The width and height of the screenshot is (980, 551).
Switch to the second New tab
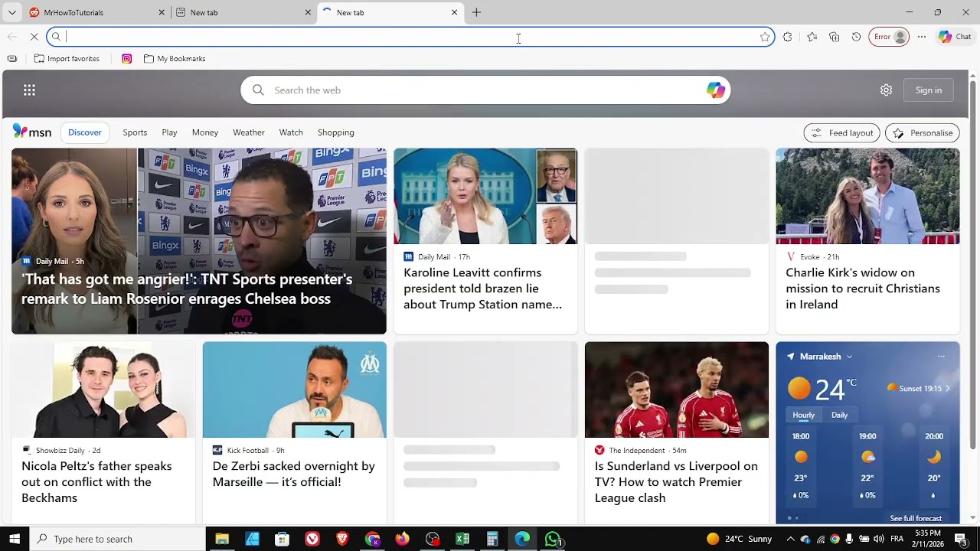tap(389, 12)
